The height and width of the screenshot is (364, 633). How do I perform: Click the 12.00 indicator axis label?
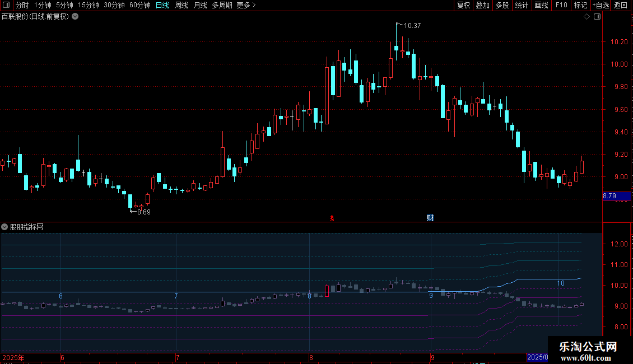coord(619,244)
